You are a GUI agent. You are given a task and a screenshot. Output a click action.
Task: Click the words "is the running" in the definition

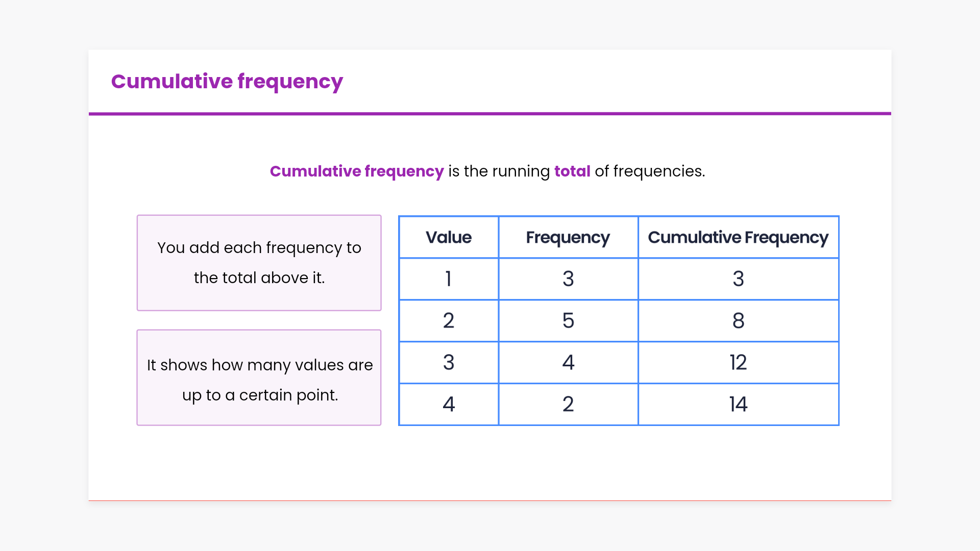[499, 171]
